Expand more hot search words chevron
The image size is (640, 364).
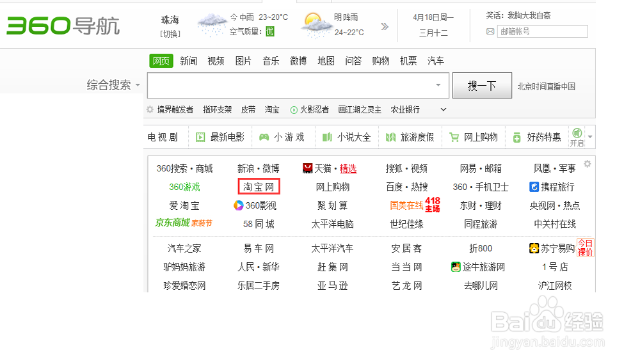[x=444, y=110]
